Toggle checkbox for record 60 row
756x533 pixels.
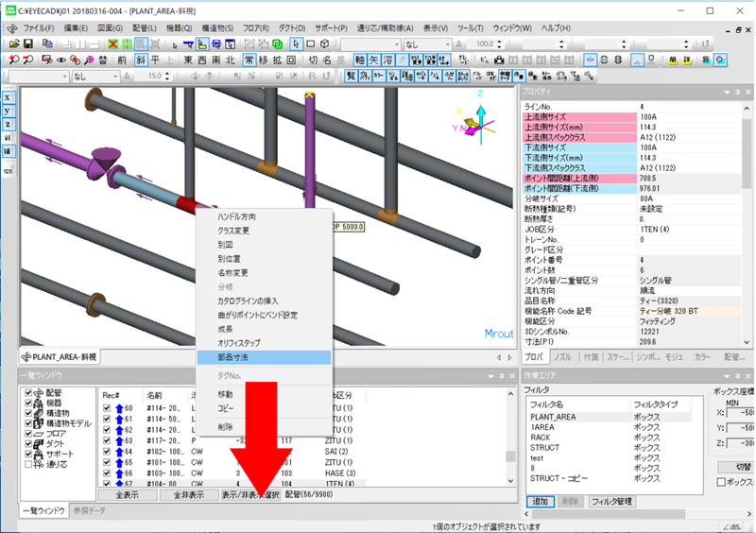(x=105, y=407)
